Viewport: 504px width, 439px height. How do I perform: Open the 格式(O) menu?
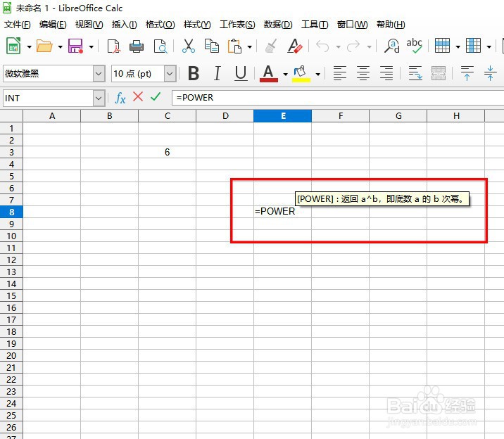click(160, 25)
